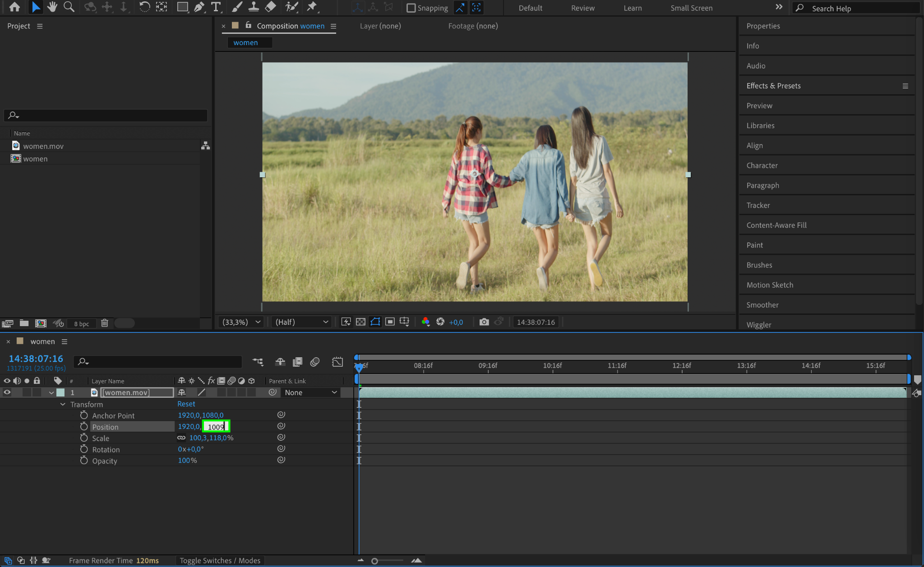924x567 pixels.
Task: Toggle Scale constrain proportions link
Action: (181, 438)
